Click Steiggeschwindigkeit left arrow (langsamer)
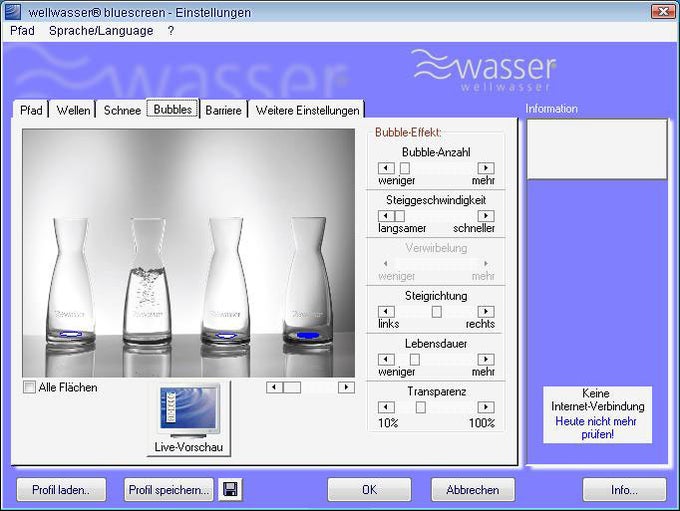 coord(386,216)
